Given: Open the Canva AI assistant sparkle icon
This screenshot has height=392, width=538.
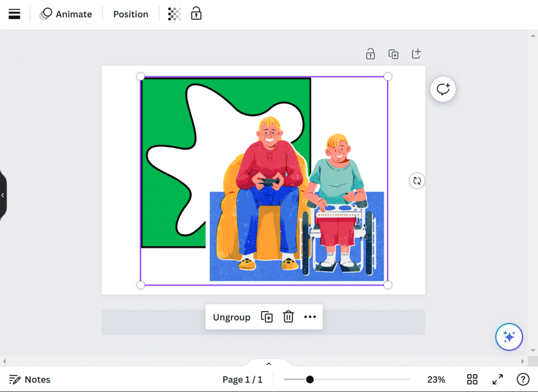Looking at the screenshot, I should pyautogui.click(x=509, y=337).
